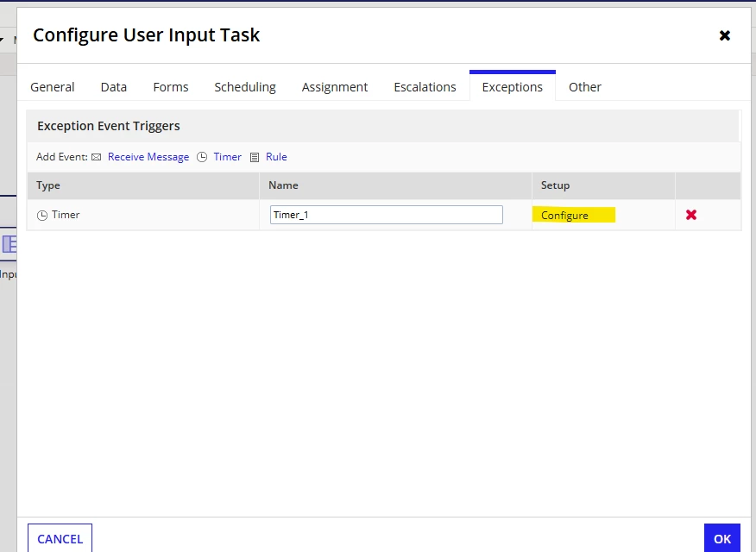This screenshot has height=552, width=756.
Task: Click the clock icon beside Timer link
Action: pos(202,157)
